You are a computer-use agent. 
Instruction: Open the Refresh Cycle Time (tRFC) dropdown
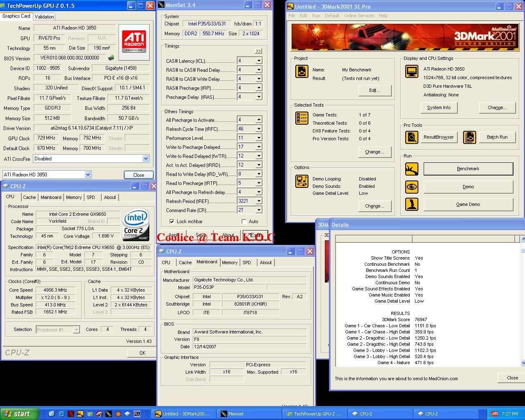259,129
